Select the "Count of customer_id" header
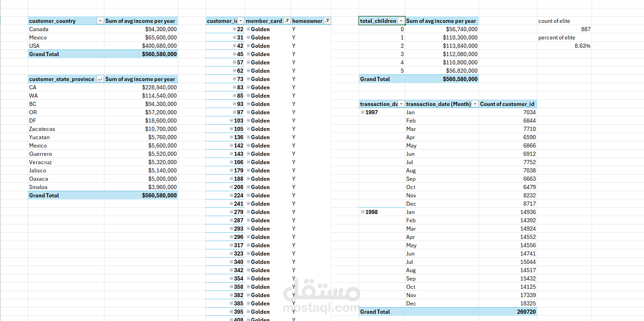 pyautogui.click(x=508, y=104)
